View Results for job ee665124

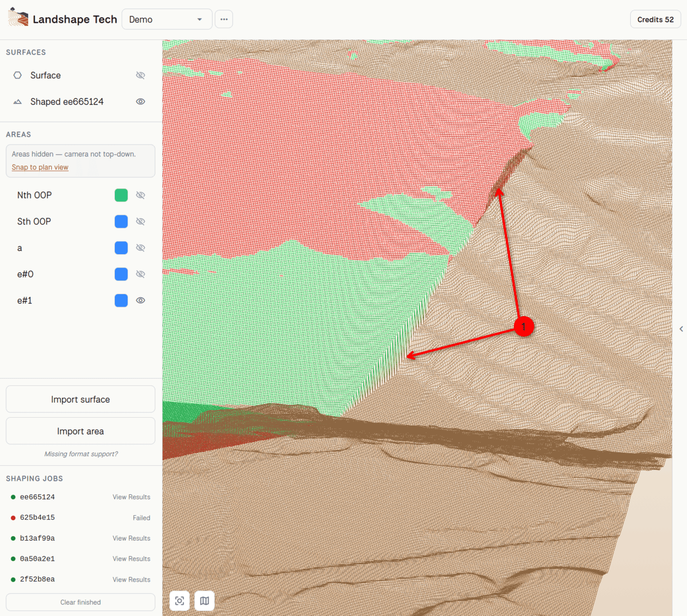coord(131,497)
